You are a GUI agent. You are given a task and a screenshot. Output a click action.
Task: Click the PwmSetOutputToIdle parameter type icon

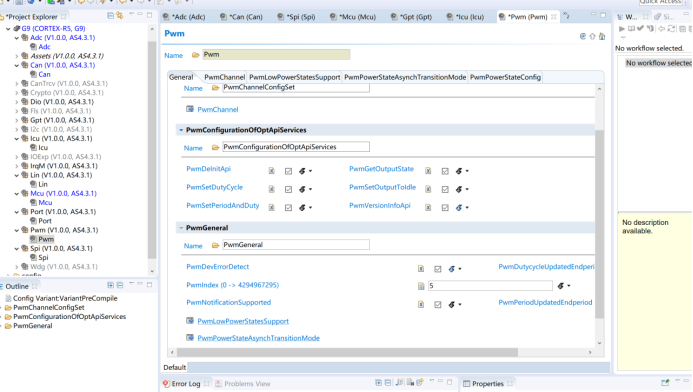coord(428,190)
